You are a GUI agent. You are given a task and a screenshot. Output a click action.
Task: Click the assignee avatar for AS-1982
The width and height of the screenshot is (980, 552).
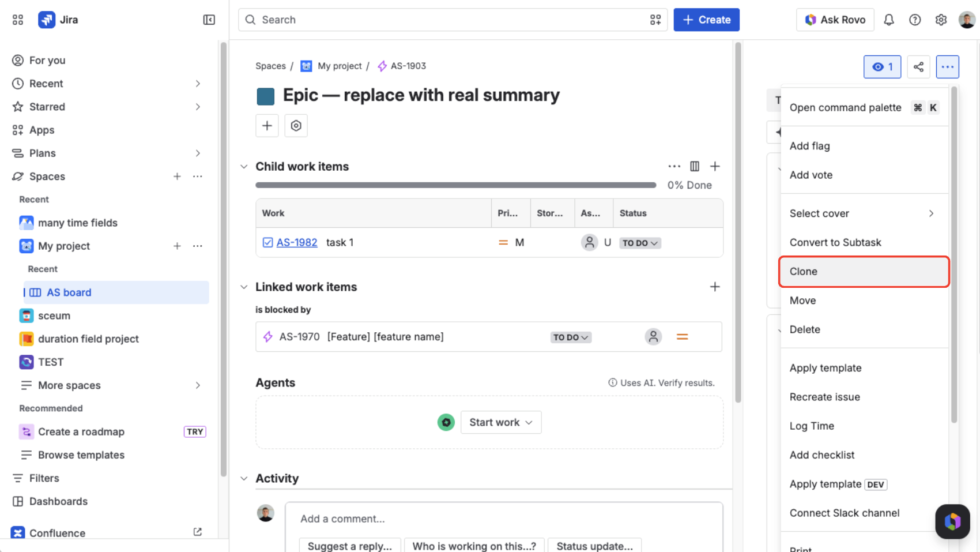click(x=589, y=242)
